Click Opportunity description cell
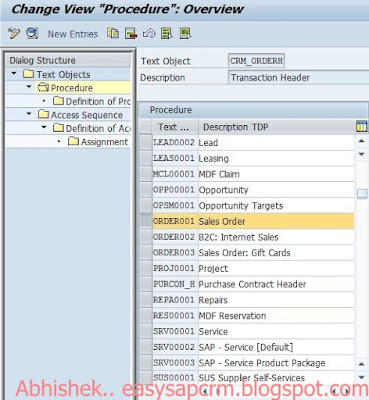The image size is (369, 400). [x=276, y=190]
